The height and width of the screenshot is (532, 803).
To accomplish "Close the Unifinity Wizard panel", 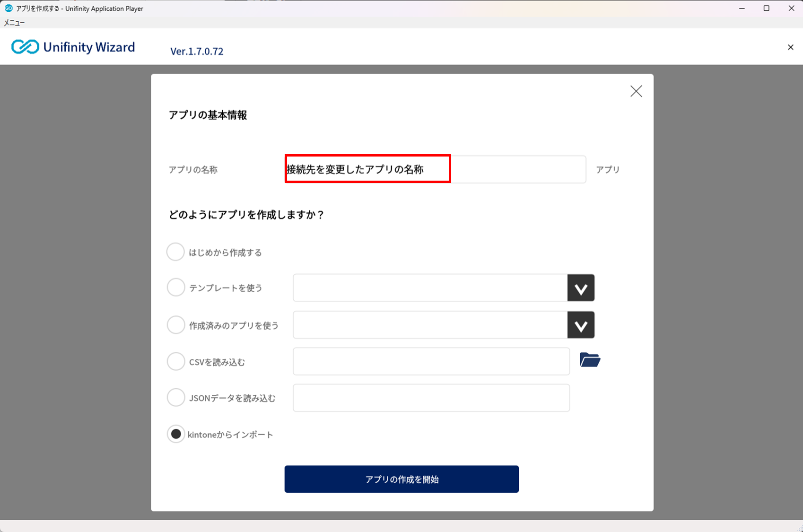I will (790, 47).
